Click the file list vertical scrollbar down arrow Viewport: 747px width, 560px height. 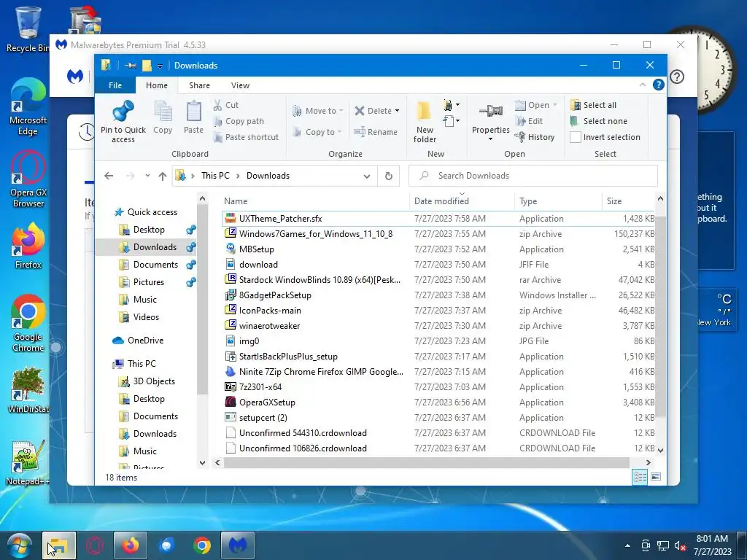click(x=660, y=449)
